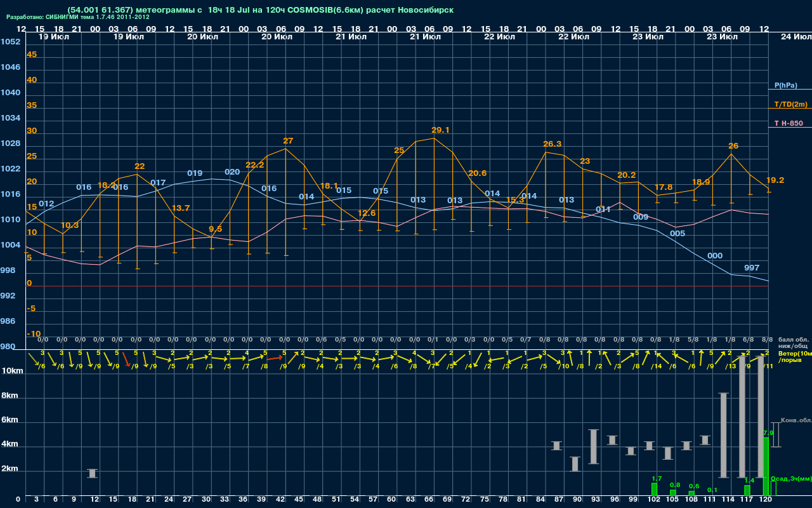Viewport: 812px width, 508px height.
Task: Click the gray cloud bar above hour 93
Action: point(594,446)
